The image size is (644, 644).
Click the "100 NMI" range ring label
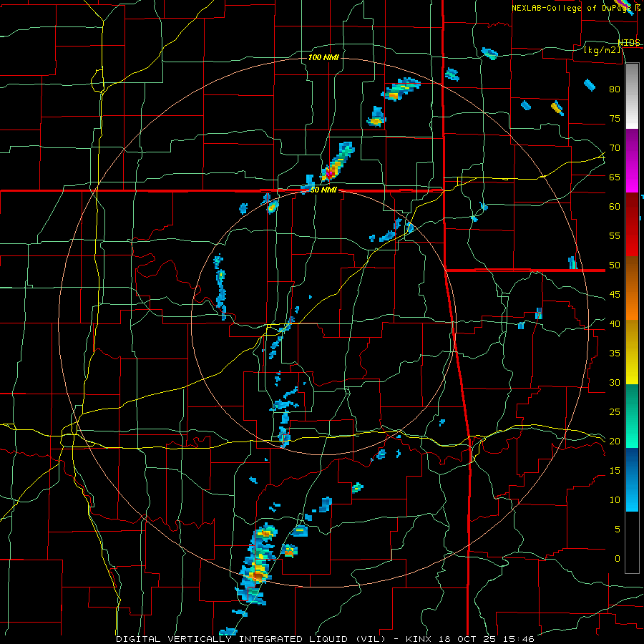click(x=323, y=57)
